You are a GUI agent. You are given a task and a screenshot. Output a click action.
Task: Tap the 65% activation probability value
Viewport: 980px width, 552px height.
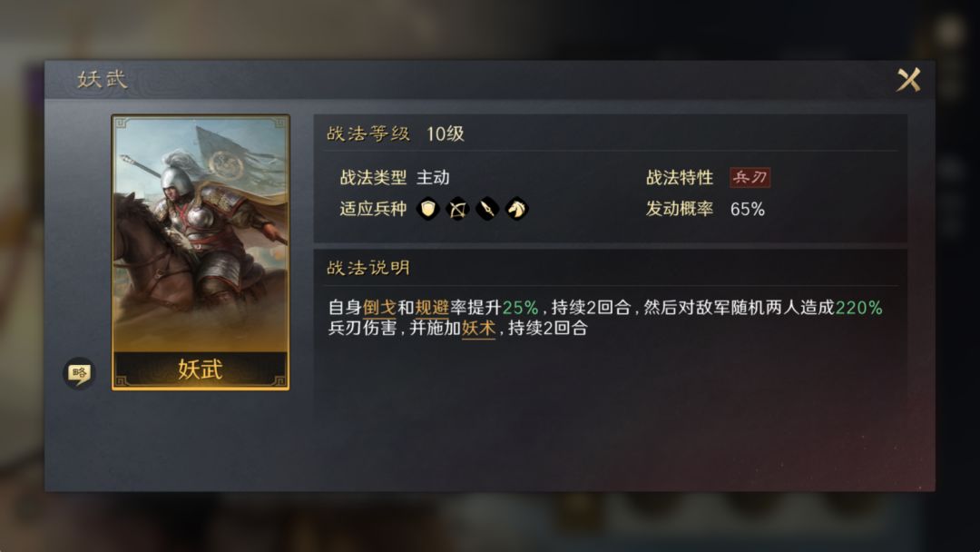click(748, 209)
